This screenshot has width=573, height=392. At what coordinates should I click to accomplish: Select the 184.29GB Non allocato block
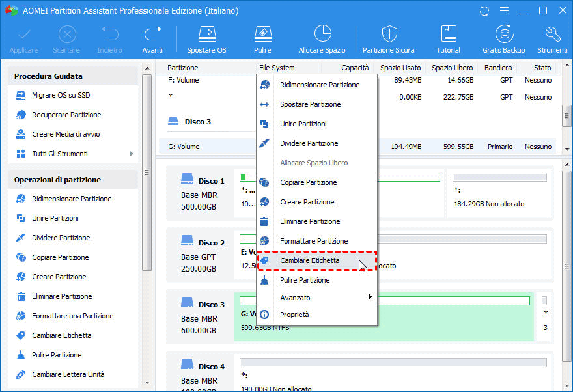click(499, 193)
